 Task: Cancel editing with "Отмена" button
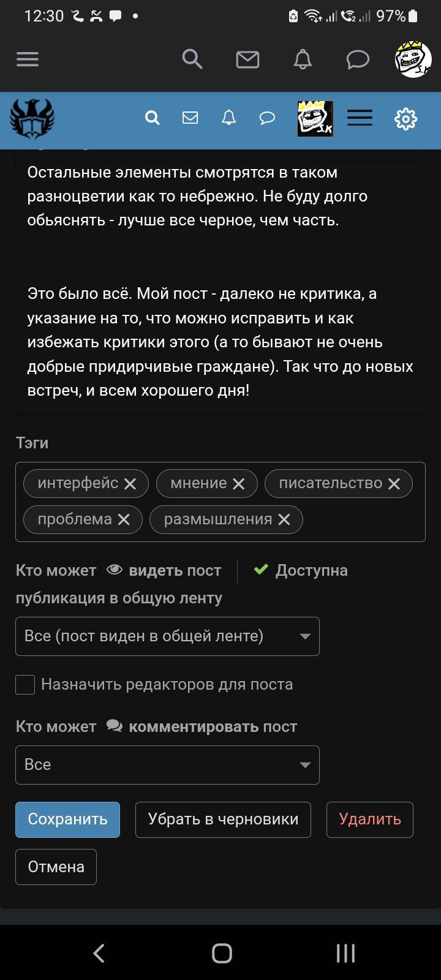pyautogui.click(x=56, y=867)
